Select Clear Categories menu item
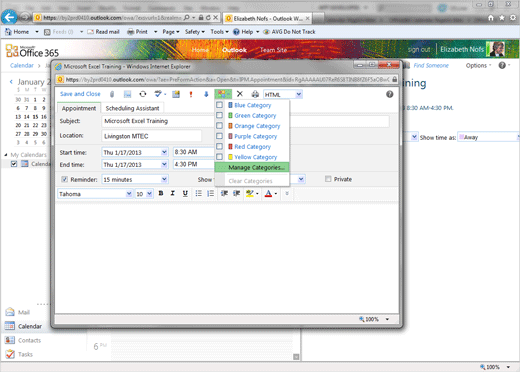Screen dimensions: 520x372 click(x=252, y=181)
